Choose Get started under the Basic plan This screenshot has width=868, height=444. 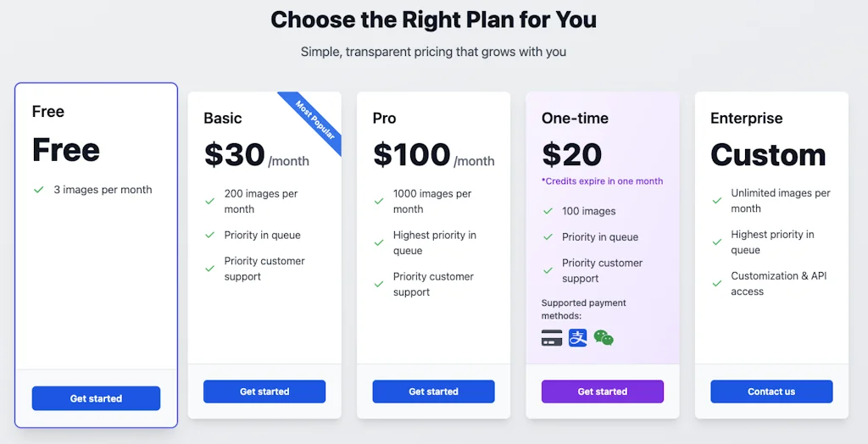[x=264, y=391]
